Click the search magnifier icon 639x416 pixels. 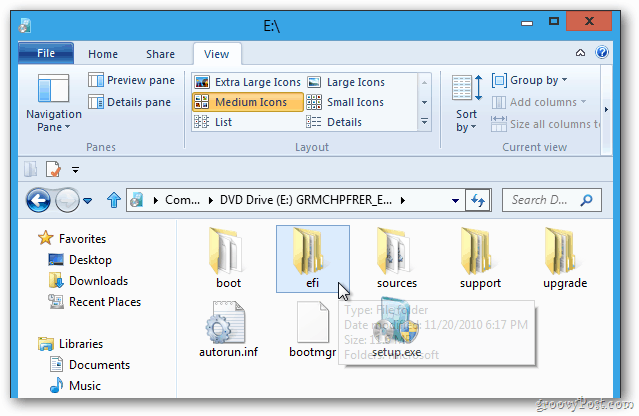pyautogui.click(x=586, y=200)
